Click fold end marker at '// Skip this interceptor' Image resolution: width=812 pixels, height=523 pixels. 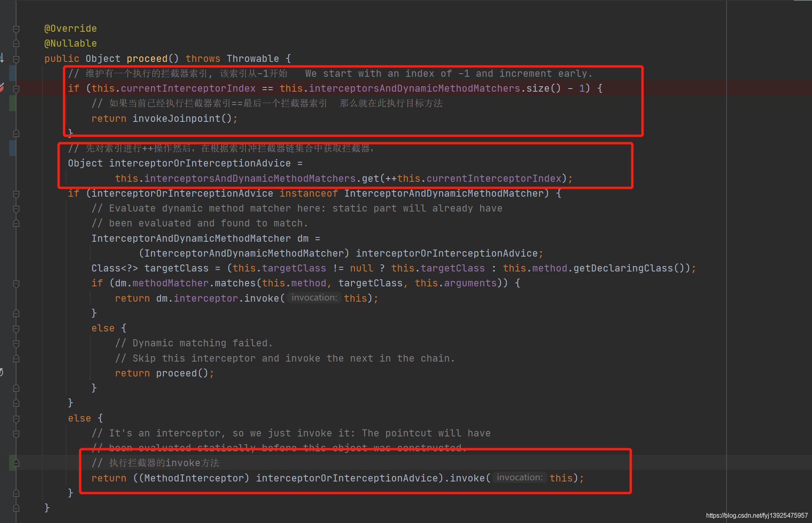(x=16, y=359)
